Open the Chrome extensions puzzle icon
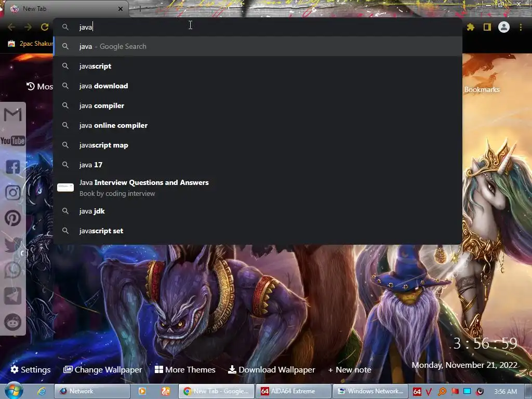The height and width of the screenshot is (399, 532). (x=471, y=27)
